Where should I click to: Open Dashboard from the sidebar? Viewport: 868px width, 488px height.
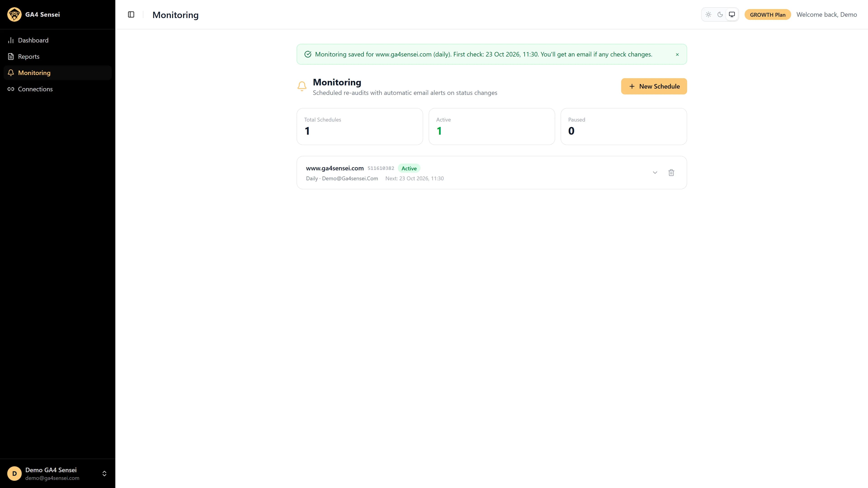[58, 40]
